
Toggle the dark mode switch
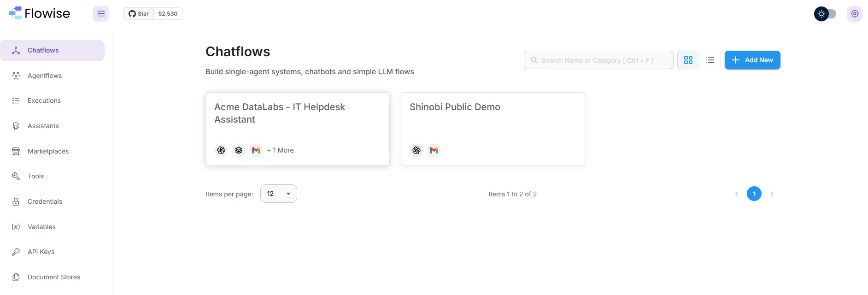[825, 14]
